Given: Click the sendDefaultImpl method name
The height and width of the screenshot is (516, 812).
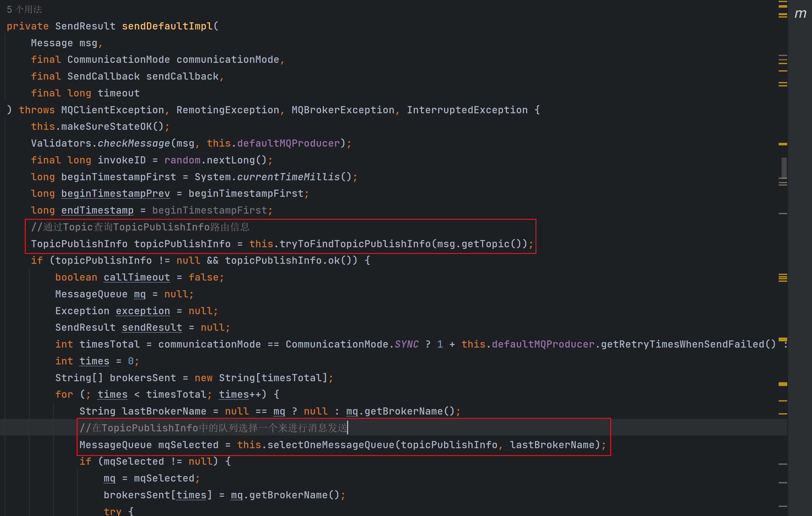Looking at the screenshot, I should (x=167, y=26).
